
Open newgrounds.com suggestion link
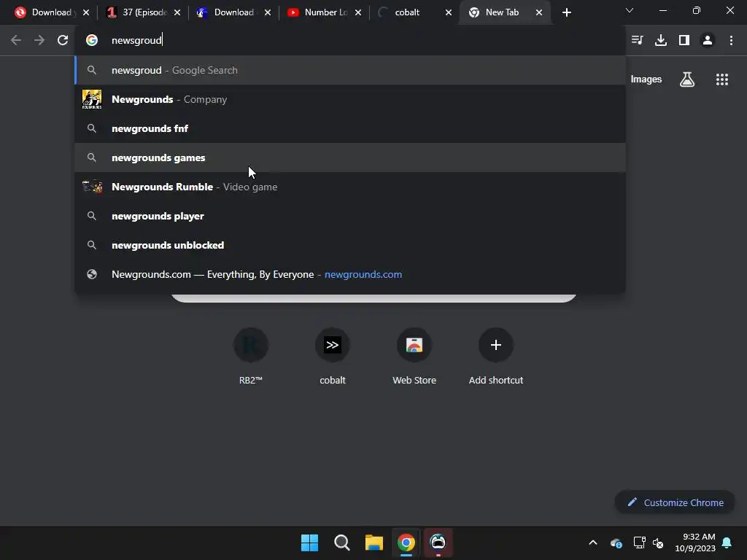(x=350, y=274)
